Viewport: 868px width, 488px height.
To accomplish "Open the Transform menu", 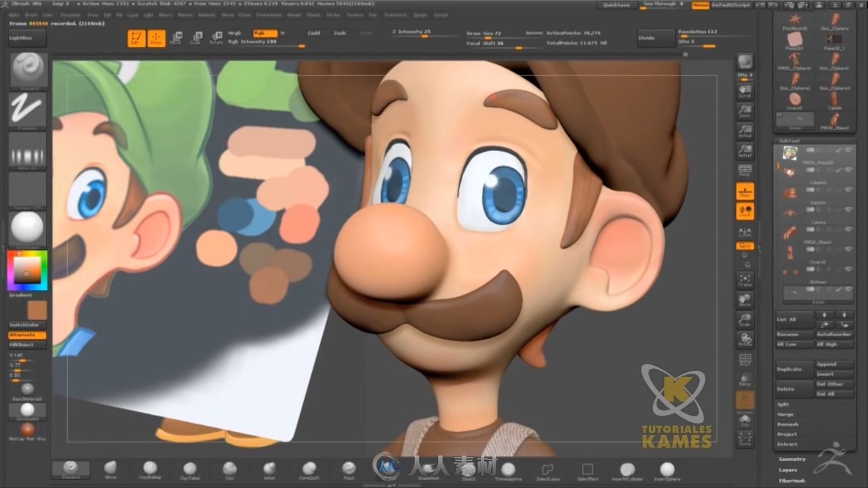I will tap(395, 14).
